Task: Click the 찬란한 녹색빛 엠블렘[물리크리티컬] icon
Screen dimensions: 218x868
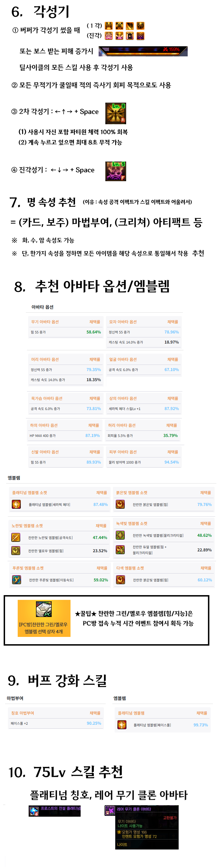Action: coord(120,535)
